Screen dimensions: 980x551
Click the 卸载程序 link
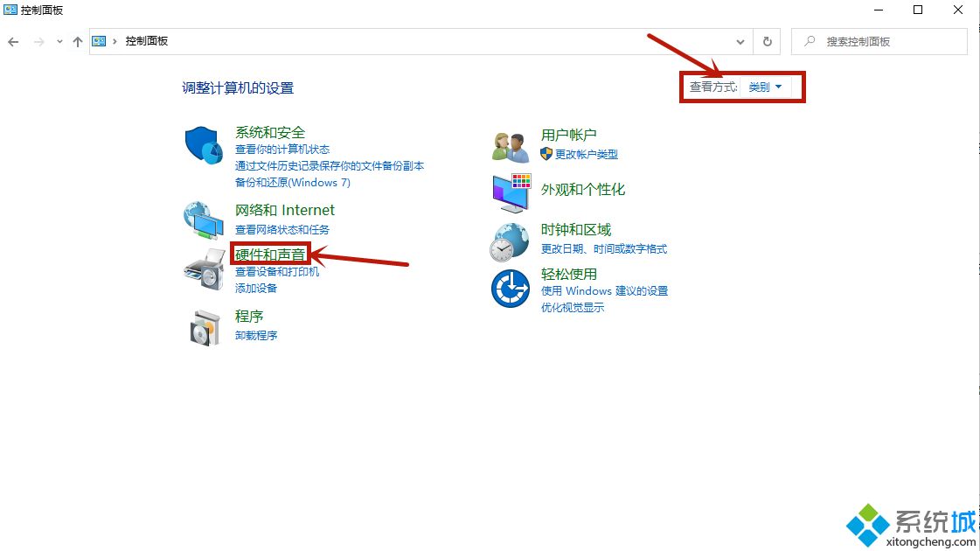click(x=256, y=335)
